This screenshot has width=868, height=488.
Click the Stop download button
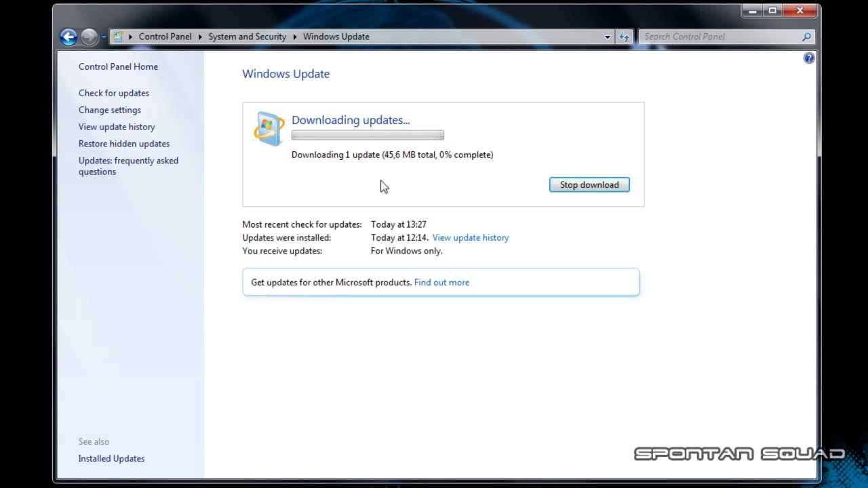pyautogui.click(x=589, y=184)
